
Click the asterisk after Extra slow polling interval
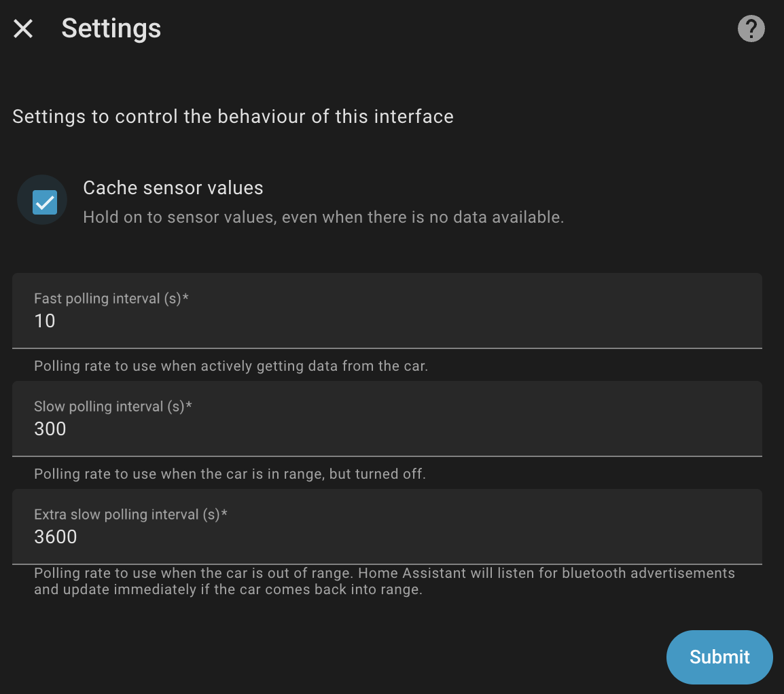[x=224, y=513]
